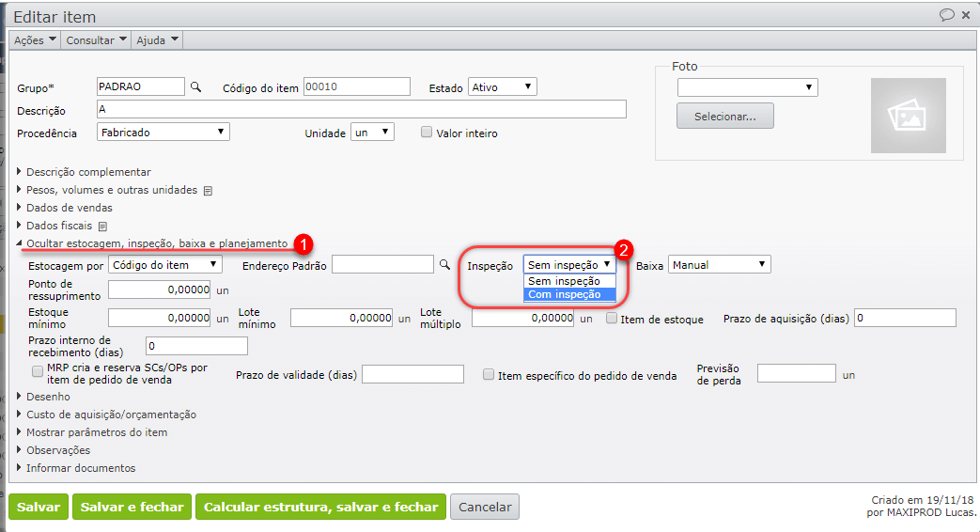This screenshot has height=532, width=980.
Task: Click the Selecionar... photo button
Action: coord(725,117)
